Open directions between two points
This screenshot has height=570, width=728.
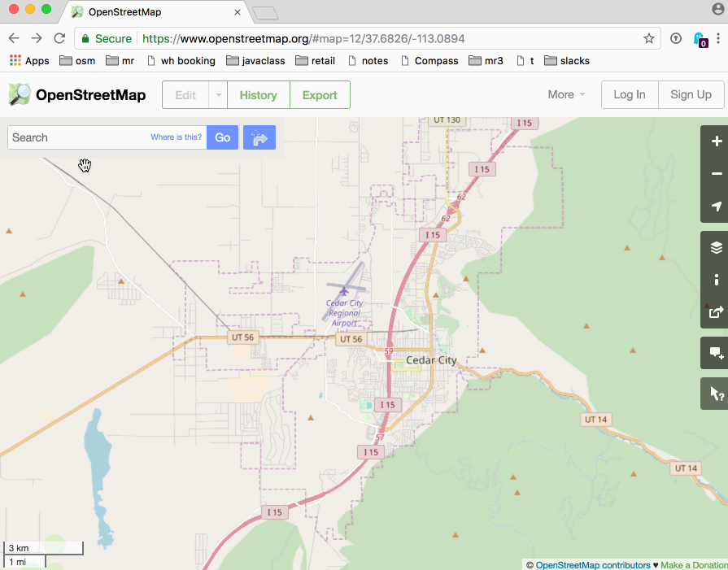[259, 137]
